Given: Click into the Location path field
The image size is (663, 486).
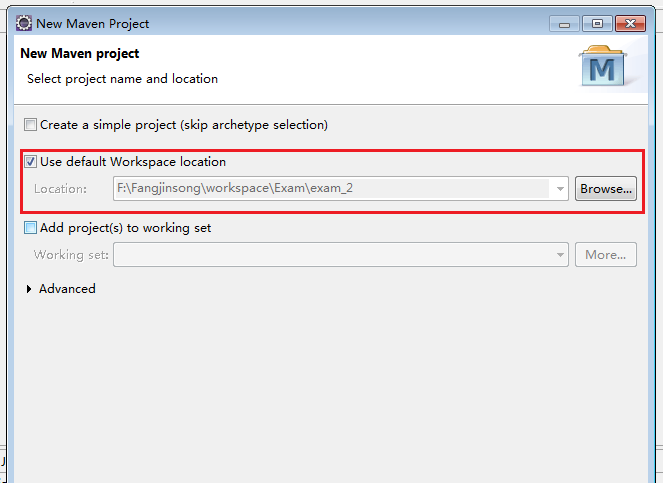Looking at the screenshot, I should click(x=330, y=188).
